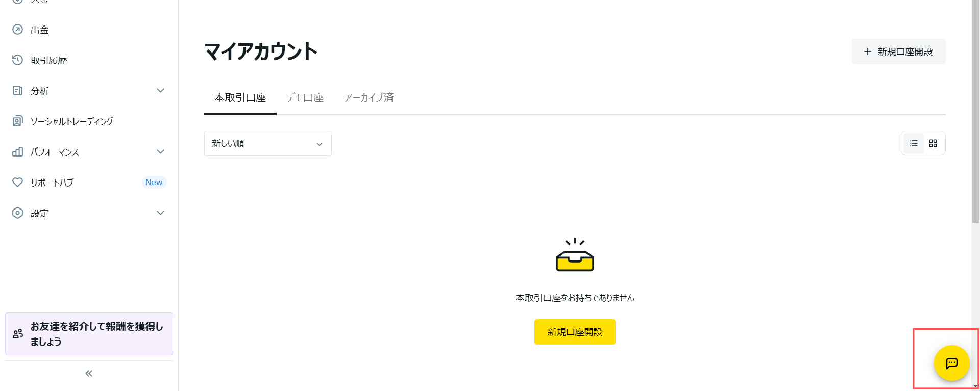Expand the 分析 menu chevron
The image size is (980, 391).
point(160,91)
